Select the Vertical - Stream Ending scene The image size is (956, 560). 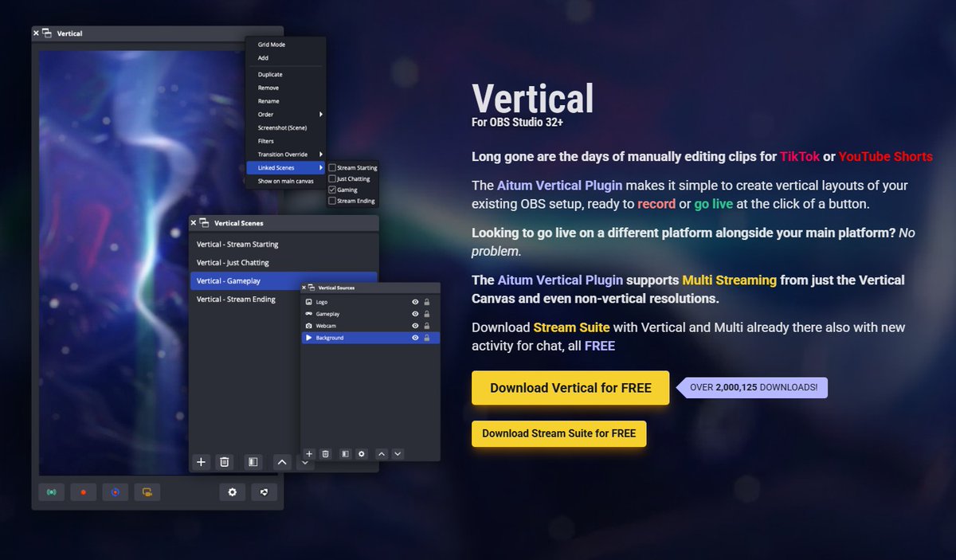(284, 300)
